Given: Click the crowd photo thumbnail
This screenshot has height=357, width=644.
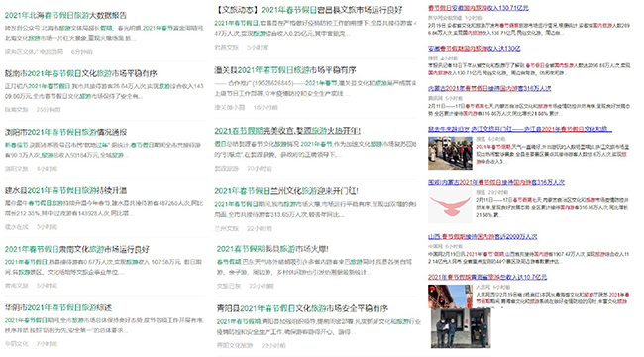Looking at the screenshot, I should point(450,153).
